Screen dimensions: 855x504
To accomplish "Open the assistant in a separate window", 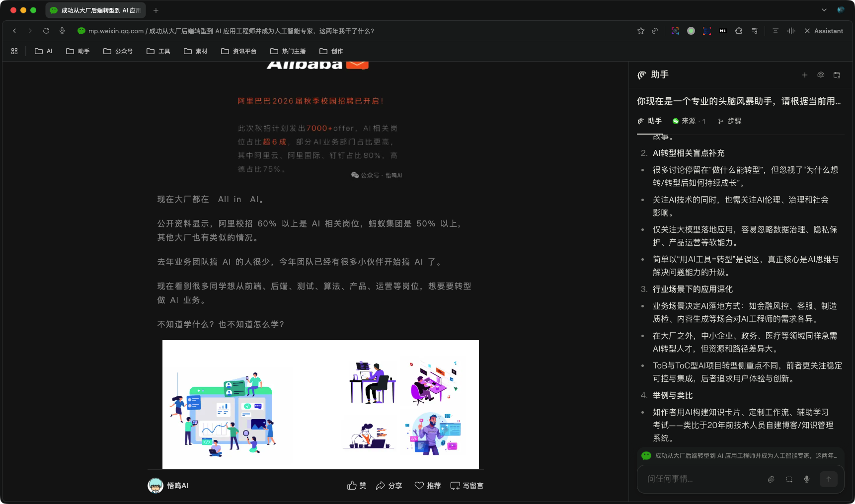I will 837,75.
